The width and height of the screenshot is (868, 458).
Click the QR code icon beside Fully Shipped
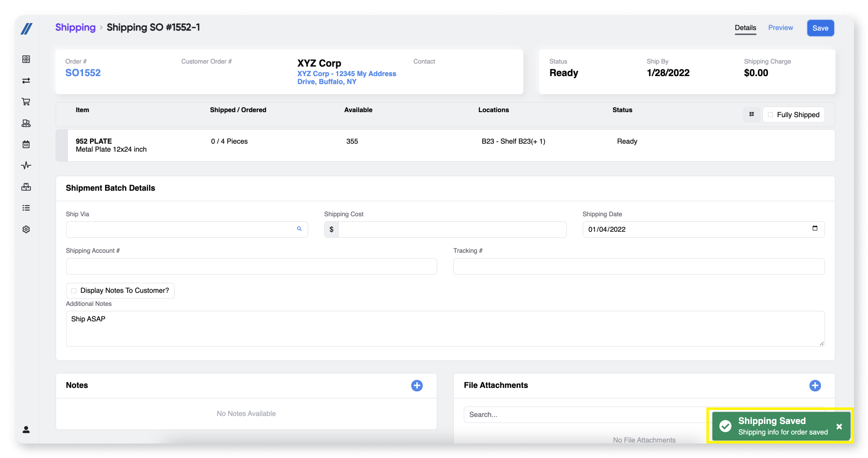coord(751,115)
